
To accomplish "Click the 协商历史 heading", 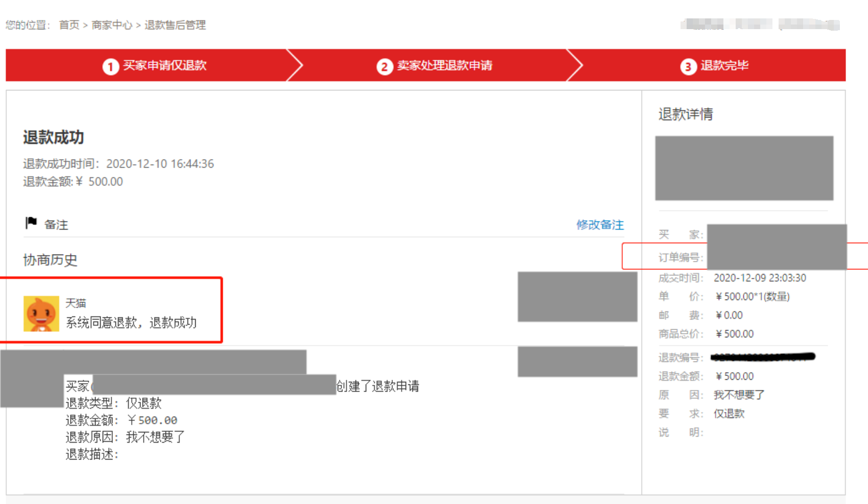I will tap(50, 260).
